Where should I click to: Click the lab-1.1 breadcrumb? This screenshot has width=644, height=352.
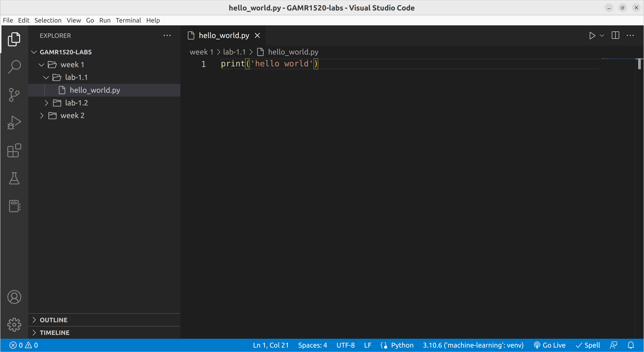tap(234, 52)
